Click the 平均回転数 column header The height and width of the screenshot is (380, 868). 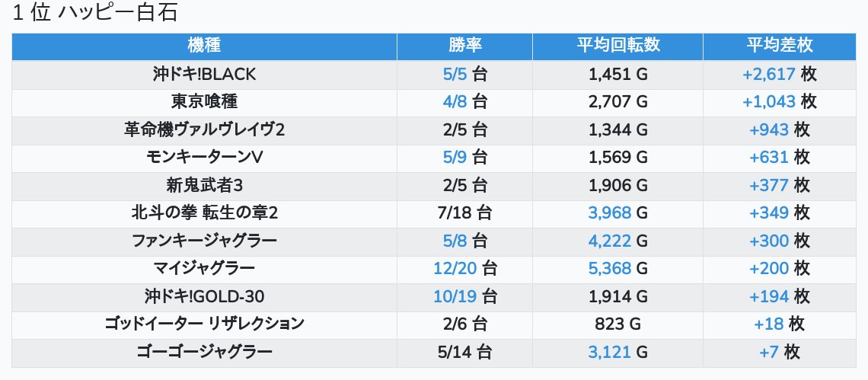coord(617,46)
